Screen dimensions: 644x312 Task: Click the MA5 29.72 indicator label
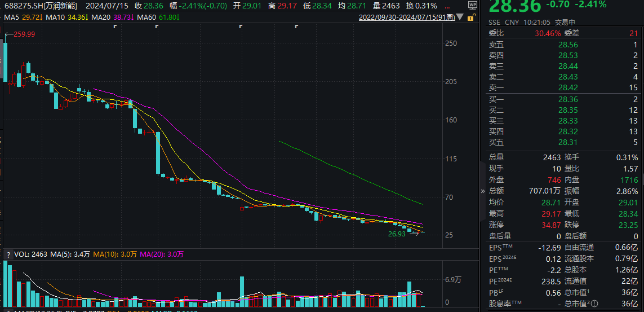[x=23, y=17]
